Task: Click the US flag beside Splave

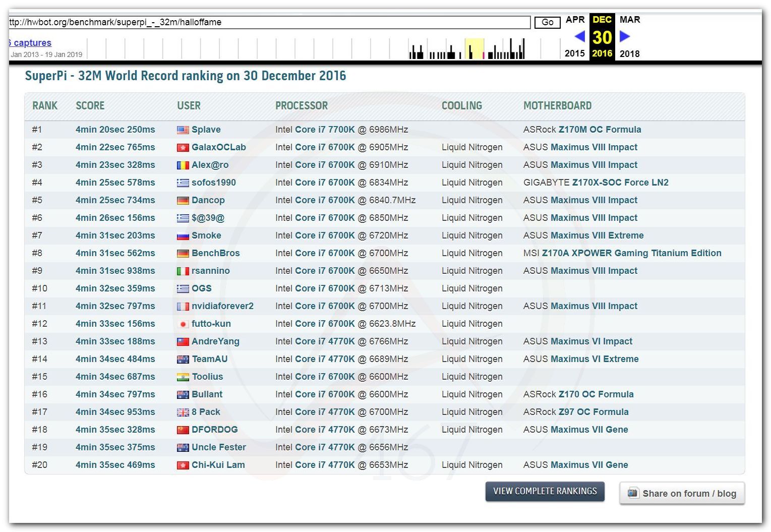Action: point(183,130)
